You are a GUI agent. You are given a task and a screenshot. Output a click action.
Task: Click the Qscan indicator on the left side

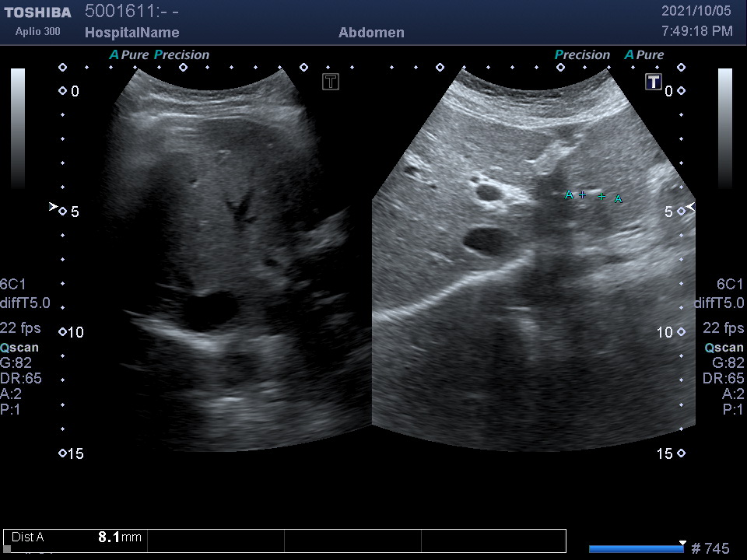pyautogui.click(x=19, y=348)
